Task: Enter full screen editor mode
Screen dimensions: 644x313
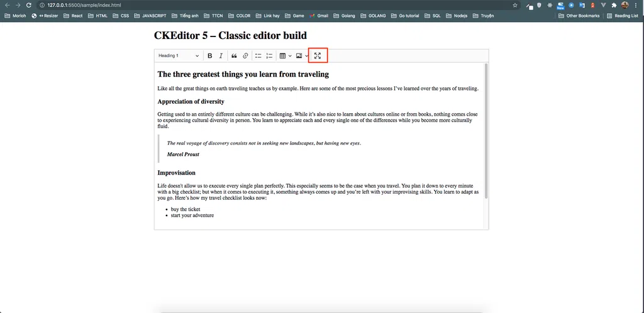Action: pos(318,56)
